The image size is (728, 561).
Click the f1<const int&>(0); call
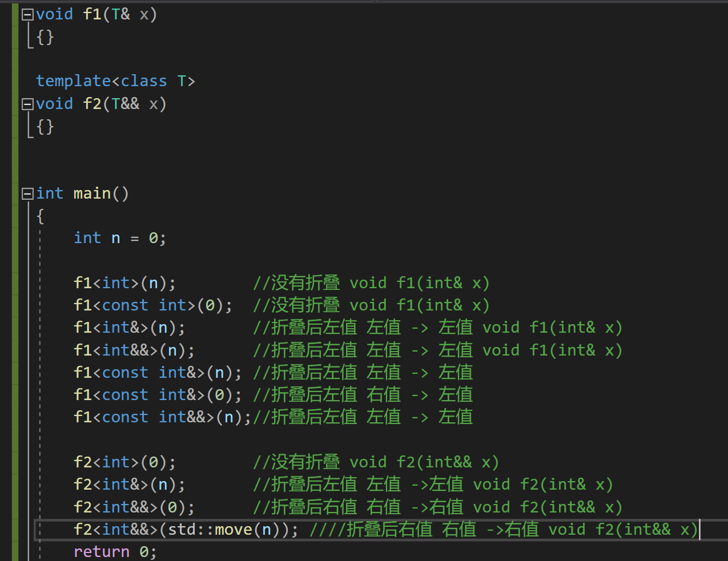coord(158,395)
